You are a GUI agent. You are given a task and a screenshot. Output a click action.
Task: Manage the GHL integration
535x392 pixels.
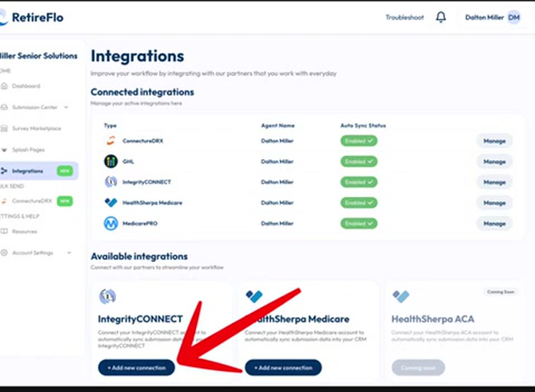(494, 161)
